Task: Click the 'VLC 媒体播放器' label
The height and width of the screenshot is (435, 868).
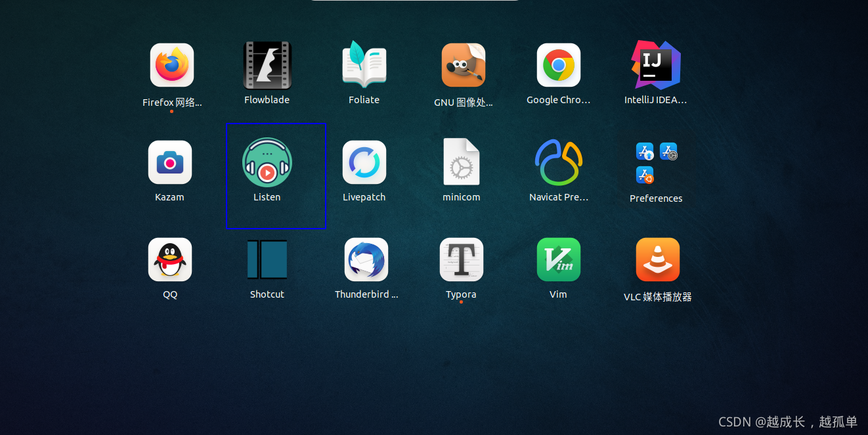Action: (x=658, y=297)
